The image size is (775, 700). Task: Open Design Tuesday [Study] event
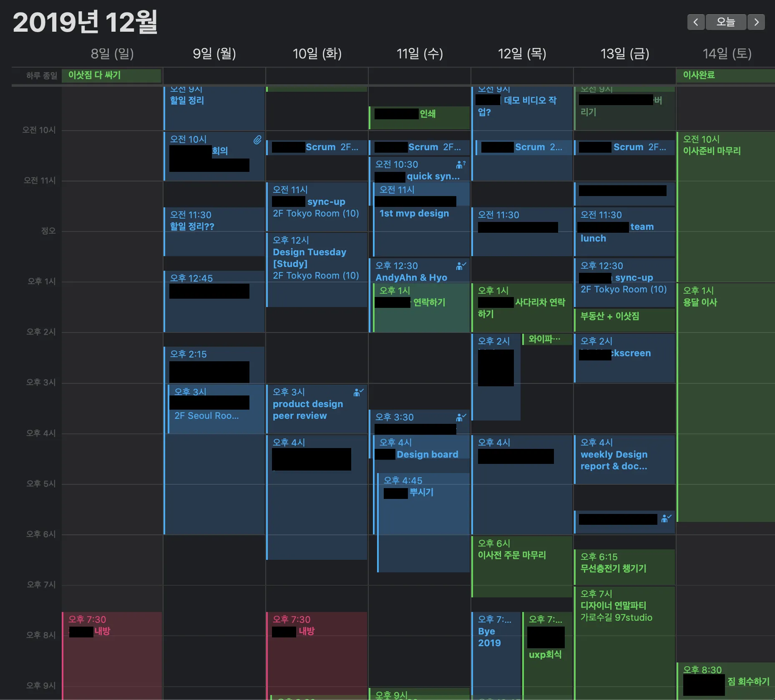pos(317,269)
